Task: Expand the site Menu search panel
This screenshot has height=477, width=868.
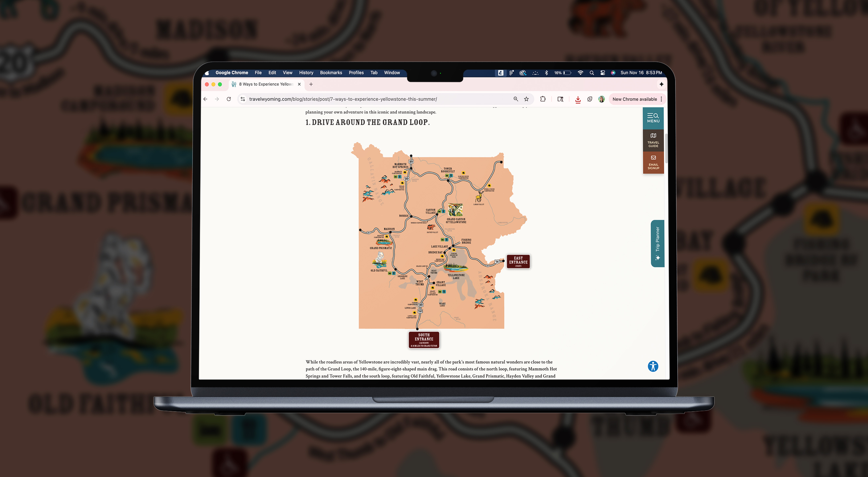Action: click(653, 118)
